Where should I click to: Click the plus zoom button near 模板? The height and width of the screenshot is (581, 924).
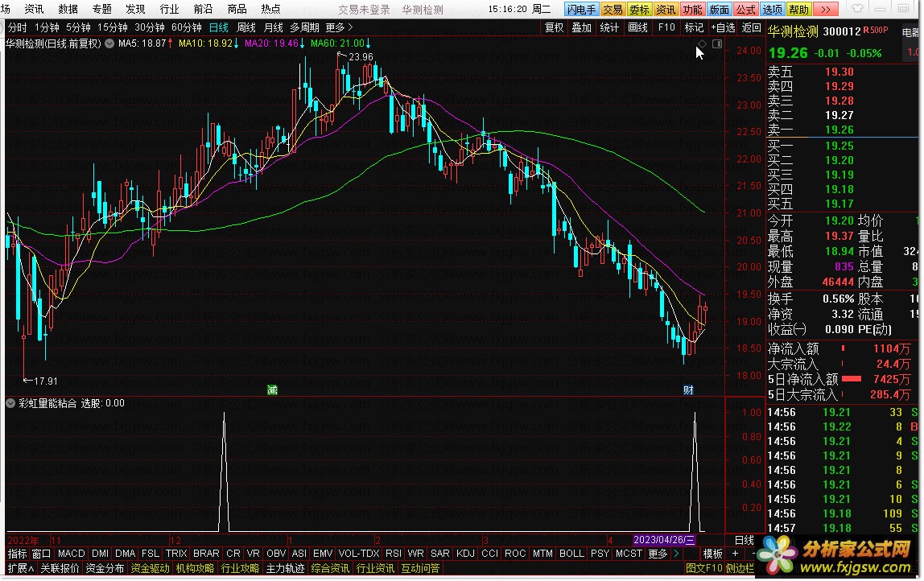[735, 554]
